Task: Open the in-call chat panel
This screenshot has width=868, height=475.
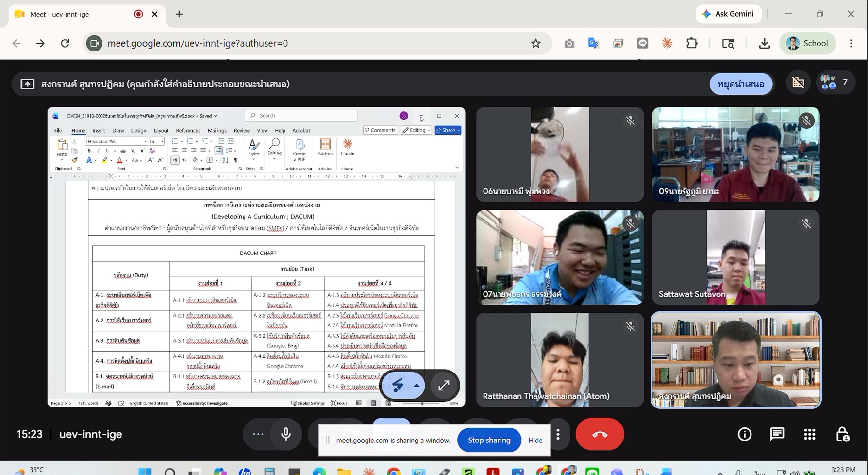Action: (x=777, y=434)
